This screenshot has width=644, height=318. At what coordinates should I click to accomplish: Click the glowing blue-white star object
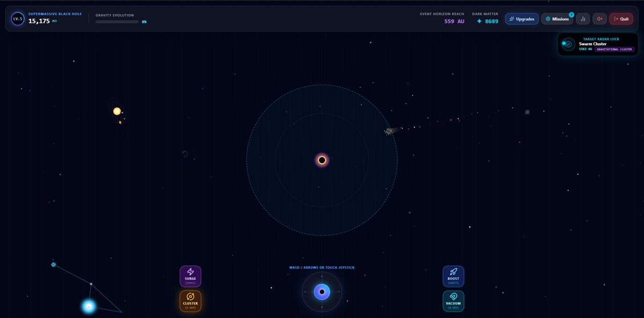click(89, 306)
